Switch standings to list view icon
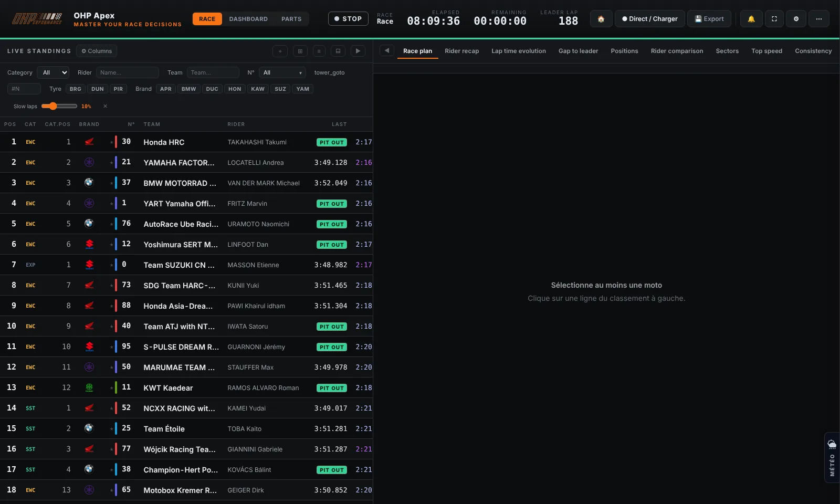The image size is (840, 504). (319, 51)
